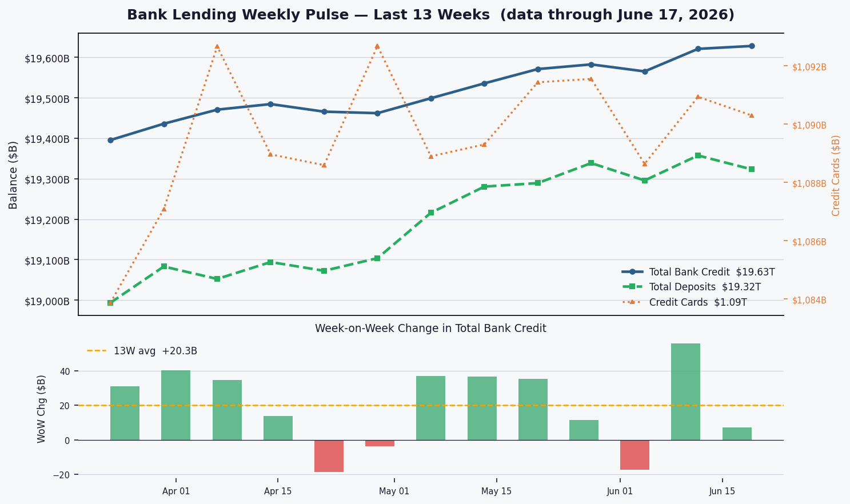This screenshot has height=504, width=850.
Task: Click the subtitle "Week-on-Week Change in Total Bank Credit"
Action: [430, 329]
